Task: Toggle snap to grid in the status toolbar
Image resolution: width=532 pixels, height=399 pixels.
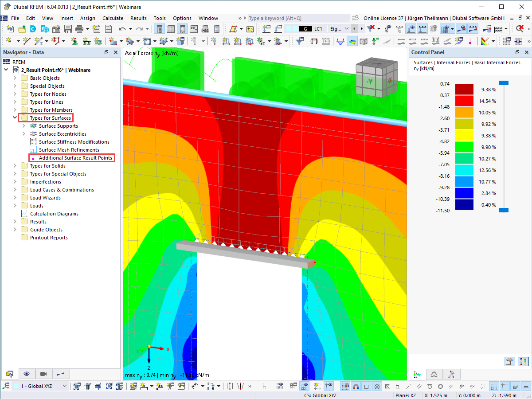Action: point(345,386)
